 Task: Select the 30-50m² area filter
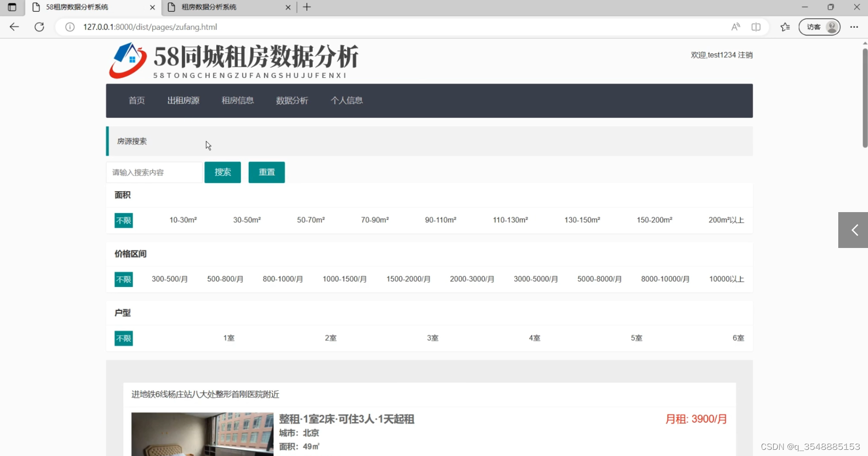(247, 220)
